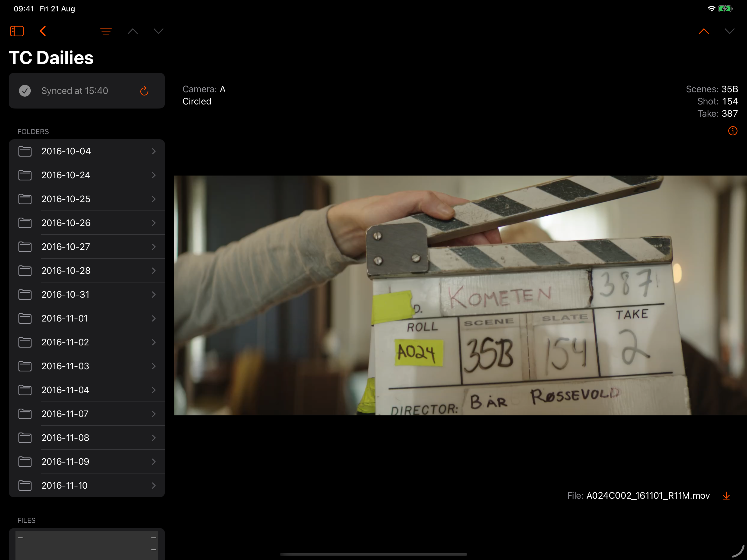This screenshot has height=560, width=747.
Task: Expand chevron for folder 2016-11-01
Action: 154,318
